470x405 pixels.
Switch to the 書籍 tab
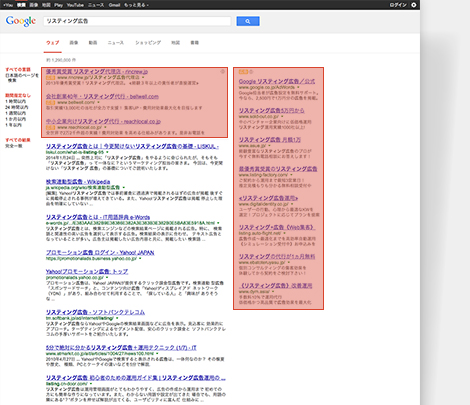click(x=194, y=43)
